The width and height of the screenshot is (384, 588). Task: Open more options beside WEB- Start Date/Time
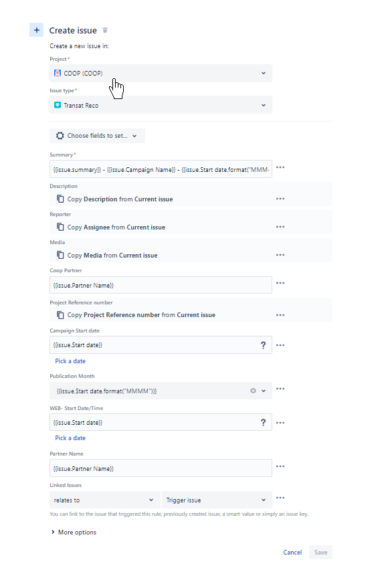280,423
